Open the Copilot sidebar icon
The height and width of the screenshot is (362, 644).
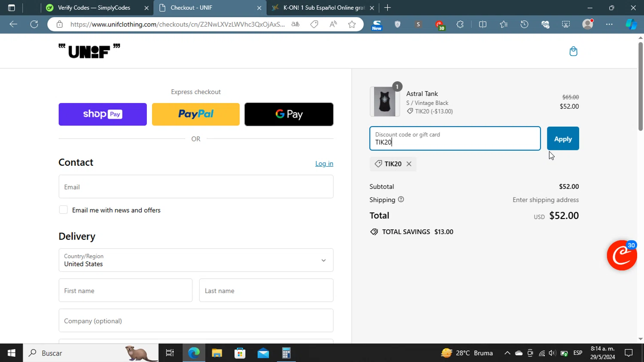coord(631,24)
